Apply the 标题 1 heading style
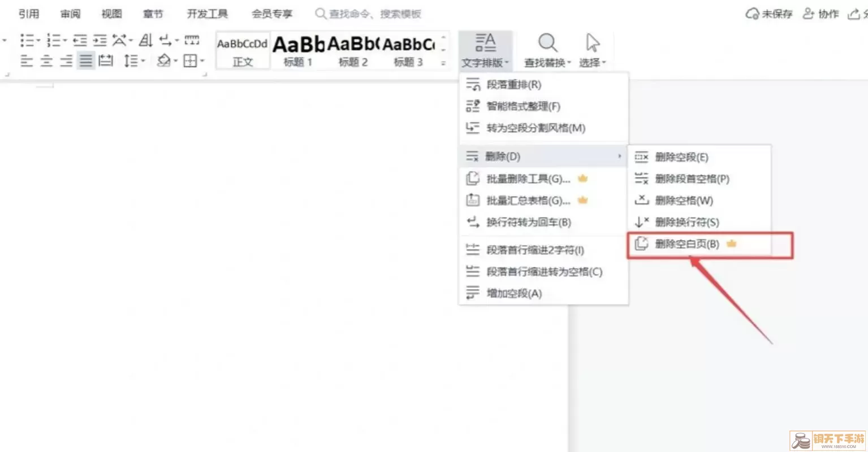This screenshot has width=868, height=452. click(x=298, y=51)
